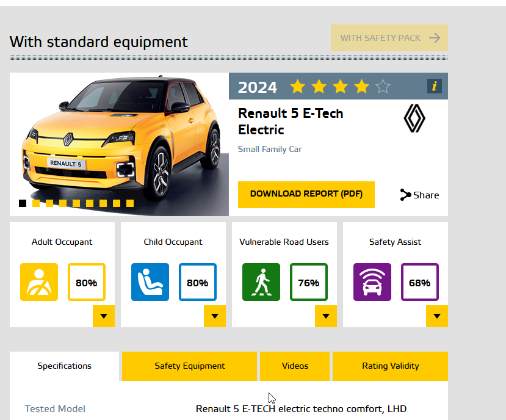This screenshot has height=420, width=506.
Task: Select the sixth carousel image dot
Action: pyautogui.click(x=90, y=203)
